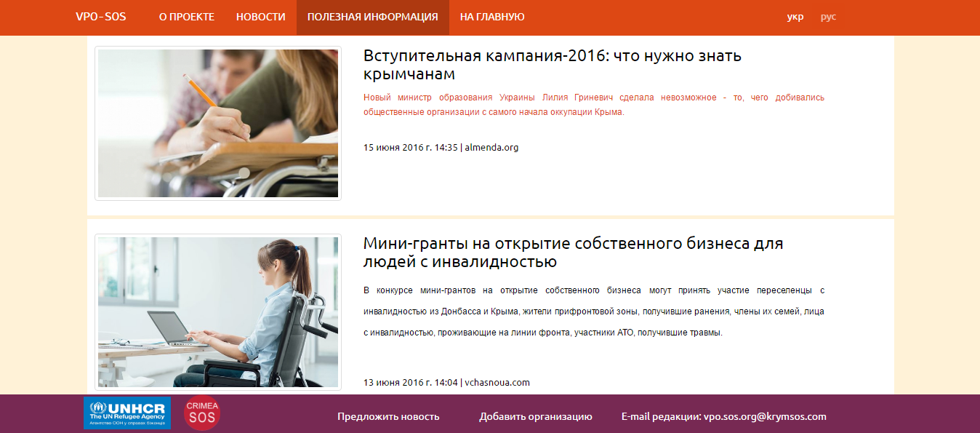Open Мини-гранты business article headline
This screenshot has height=433, width=980.
tap(574, 252)
